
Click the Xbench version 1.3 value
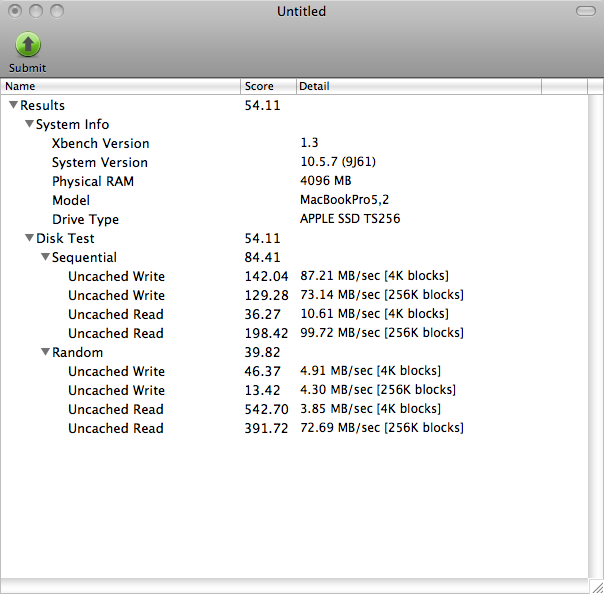[309, 143]
